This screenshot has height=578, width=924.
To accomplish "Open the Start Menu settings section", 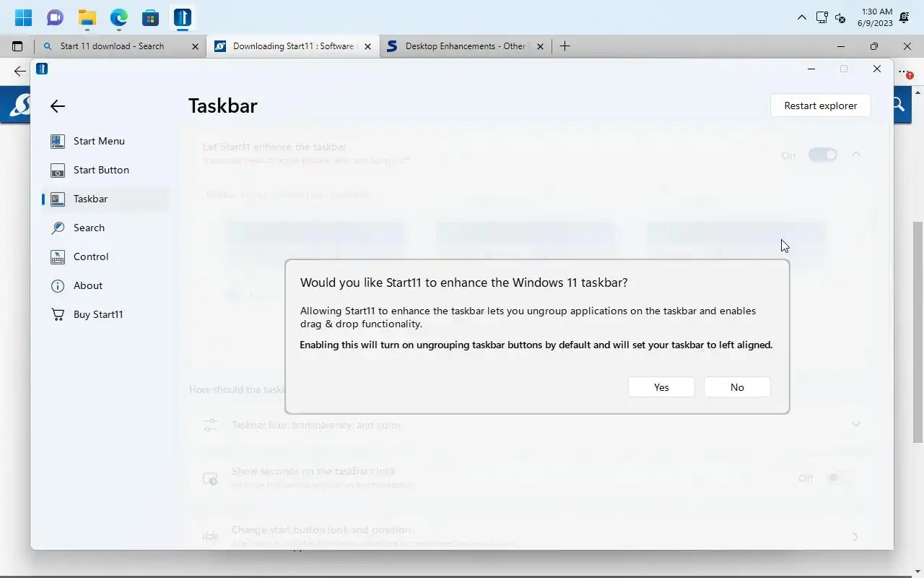I will tap(106, 141).
